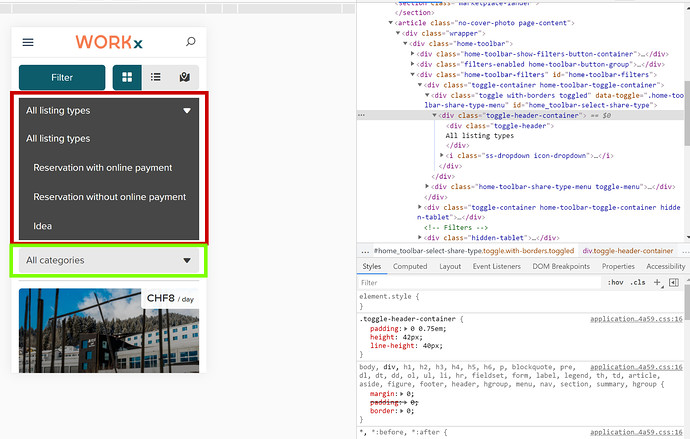Collapse the article no-cover-photo page-content node
Screen dimensions: 690x439
click(390, 23)
